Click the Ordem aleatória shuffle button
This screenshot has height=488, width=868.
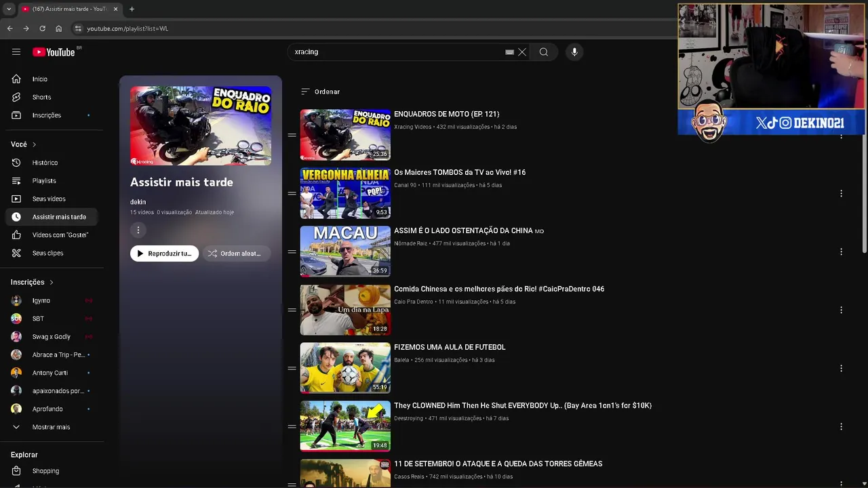235,253
